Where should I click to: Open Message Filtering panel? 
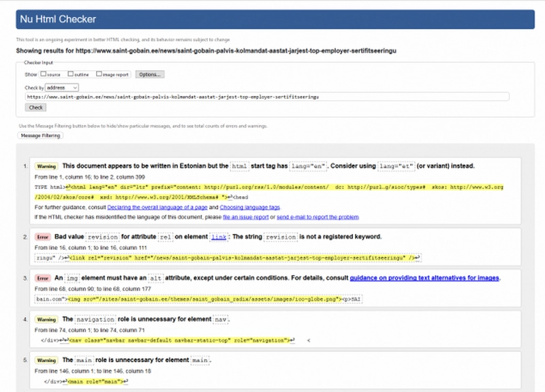[40, 135]
